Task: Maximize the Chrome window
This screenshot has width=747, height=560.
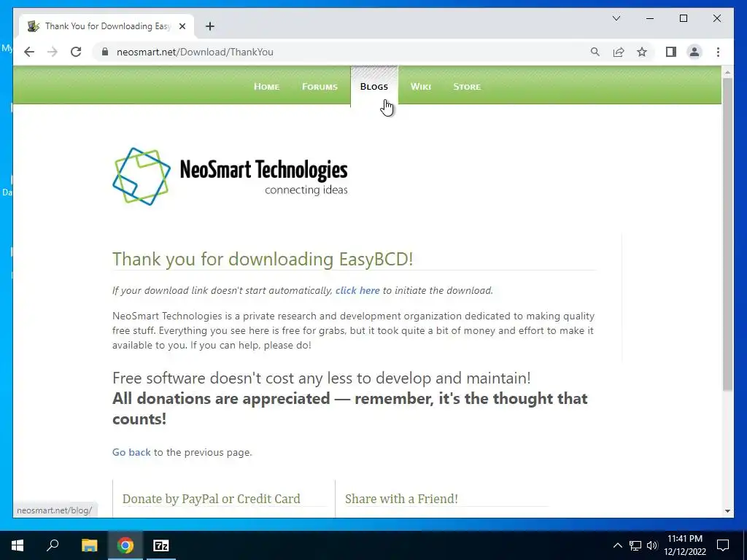Action: [683, 18]
